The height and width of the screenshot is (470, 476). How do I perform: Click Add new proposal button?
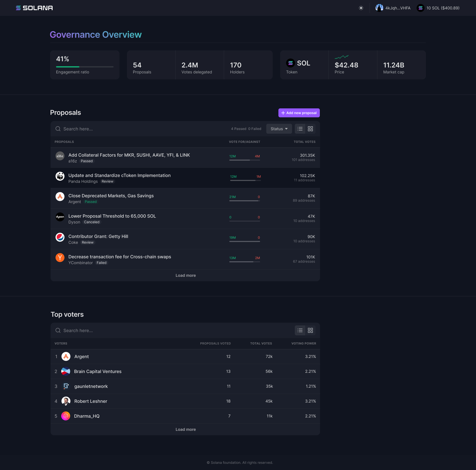pyautogui.click(x=299, y=113)
